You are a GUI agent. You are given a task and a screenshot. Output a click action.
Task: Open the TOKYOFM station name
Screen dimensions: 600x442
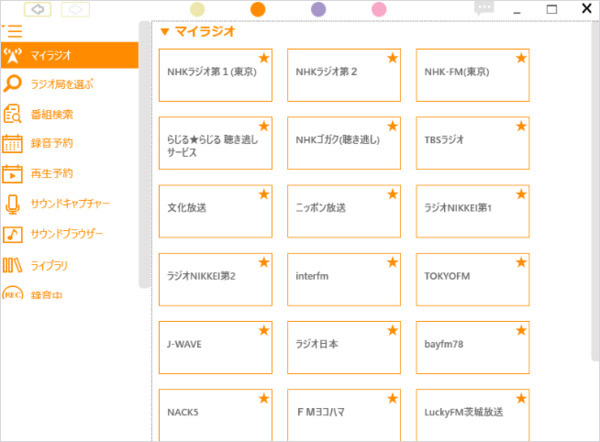pyautogui.click(x=447, y=276)
